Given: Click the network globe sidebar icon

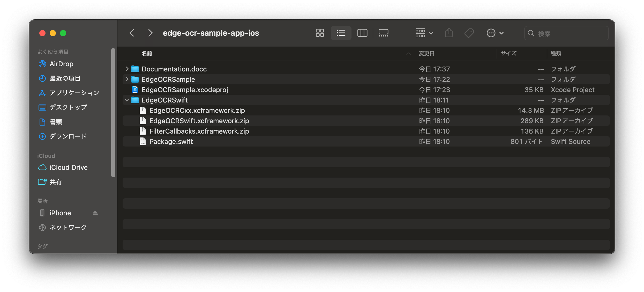Looking at the screenshot, I should click(42, 228).
